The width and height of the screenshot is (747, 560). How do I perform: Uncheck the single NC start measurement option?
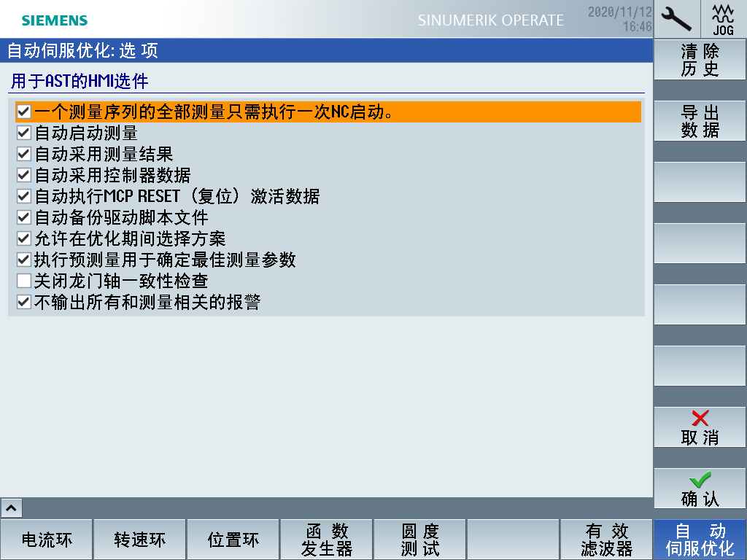[24, 112]
